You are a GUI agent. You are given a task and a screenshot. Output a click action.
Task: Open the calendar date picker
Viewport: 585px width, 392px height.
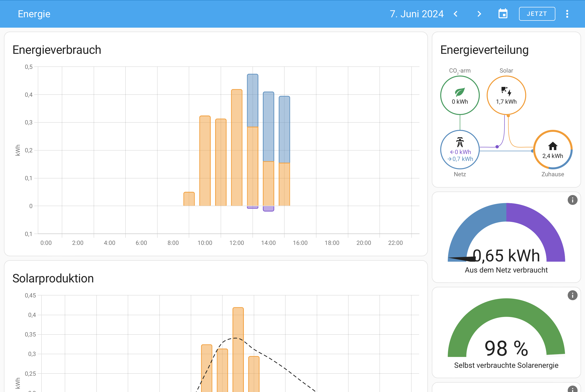503,14
